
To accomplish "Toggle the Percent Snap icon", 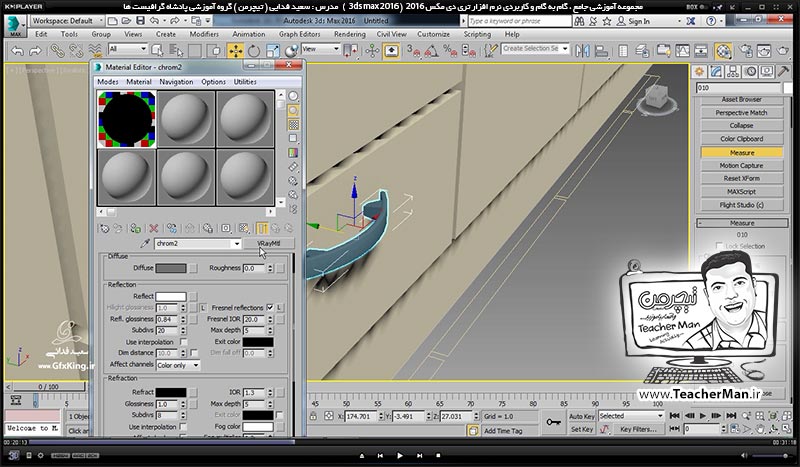I will (450, 51).
